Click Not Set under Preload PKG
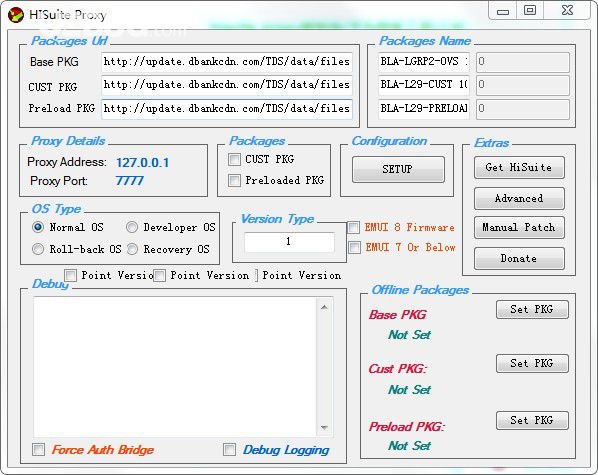 click(409, 446)
